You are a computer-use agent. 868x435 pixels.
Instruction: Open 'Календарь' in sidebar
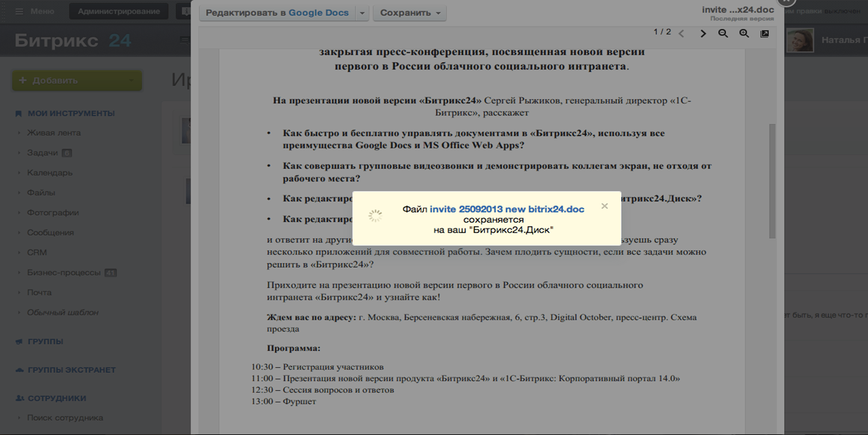[49, 172]
